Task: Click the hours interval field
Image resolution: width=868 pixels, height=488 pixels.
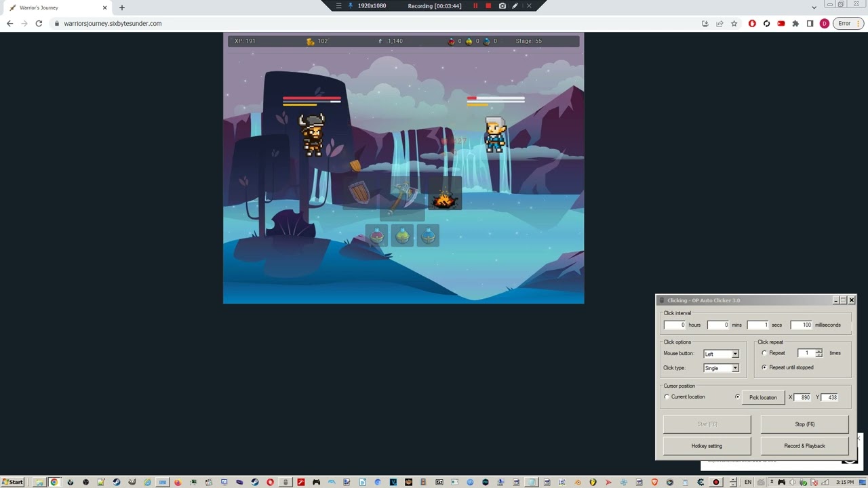Action: click(x=675, y=325)
